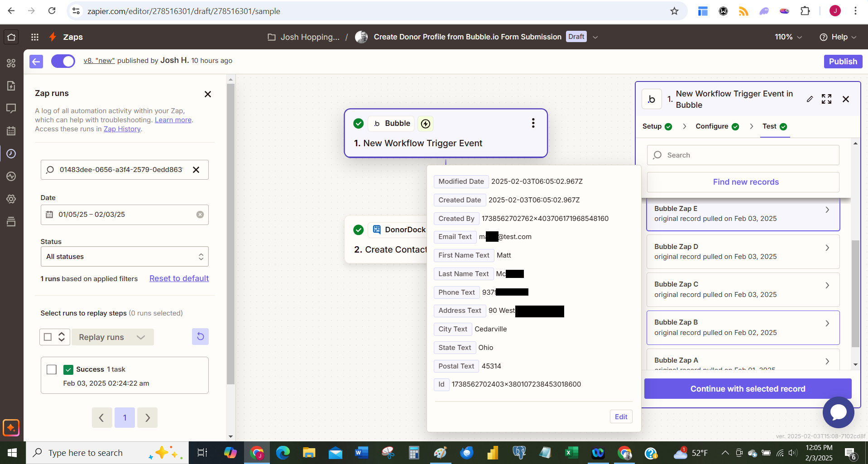Clear the run ID search text

196,170
